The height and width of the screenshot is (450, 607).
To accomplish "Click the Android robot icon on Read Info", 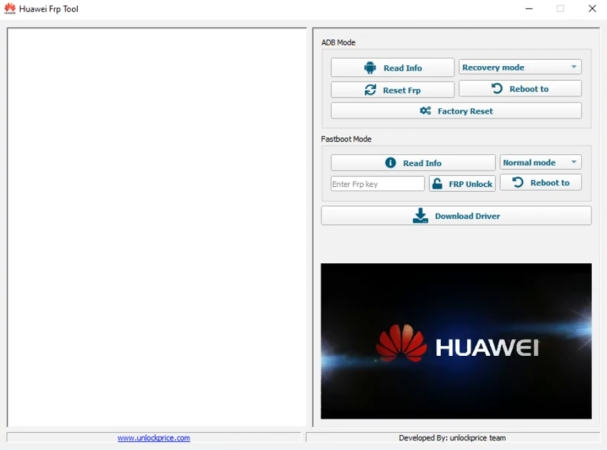I will click(x=370, y=68).
